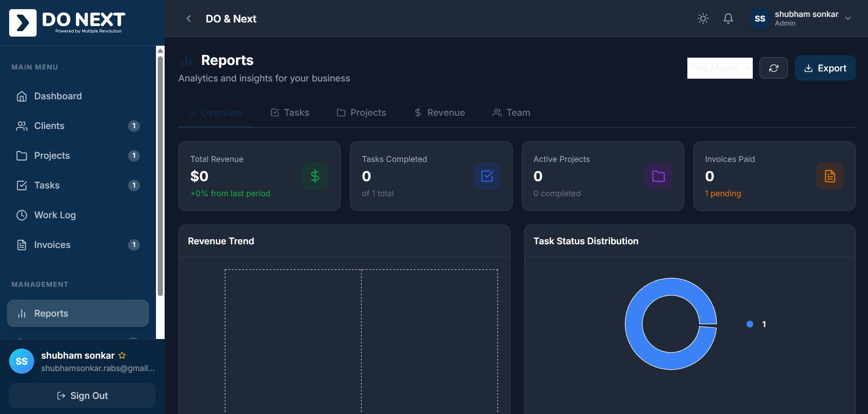Switch to the Team tab

coord(511,113)
